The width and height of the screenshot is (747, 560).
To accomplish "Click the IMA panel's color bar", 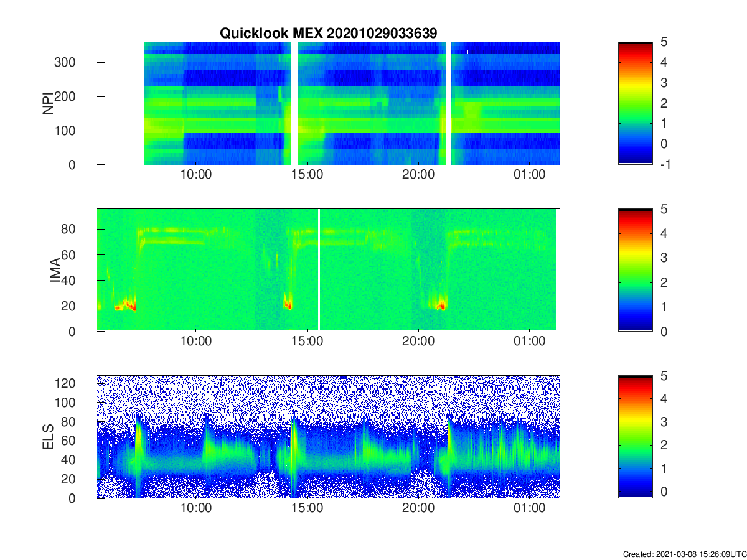I will coord(636,270).
